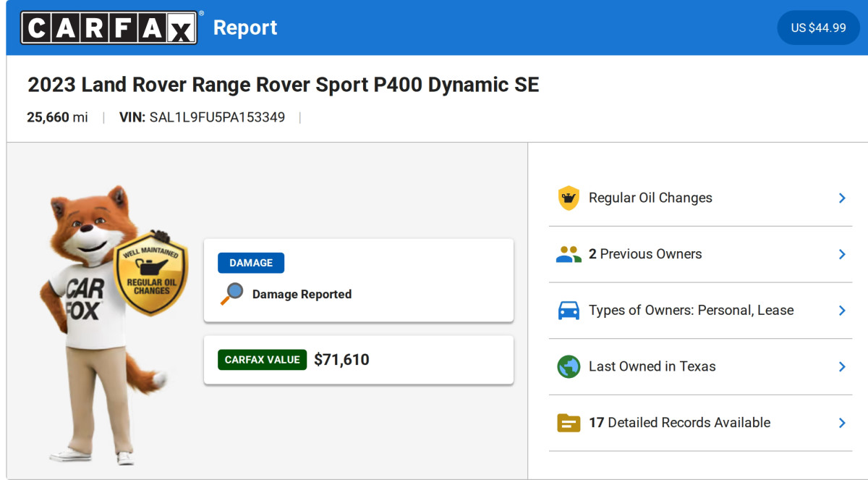Click the CARFAX logo in header
The width and height of the screenshot is (868, 480).
pos(109,28)
